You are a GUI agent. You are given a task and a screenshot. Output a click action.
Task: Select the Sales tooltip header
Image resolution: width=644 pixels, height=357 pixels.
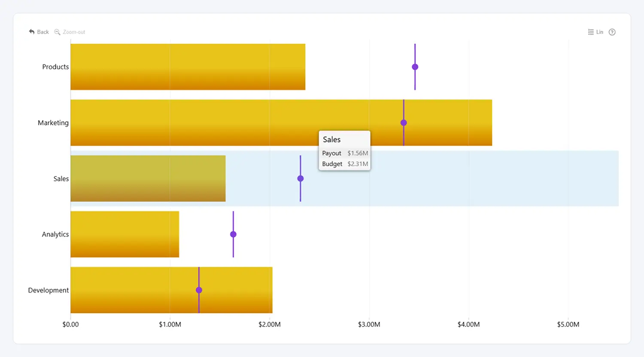click(331, 139)
